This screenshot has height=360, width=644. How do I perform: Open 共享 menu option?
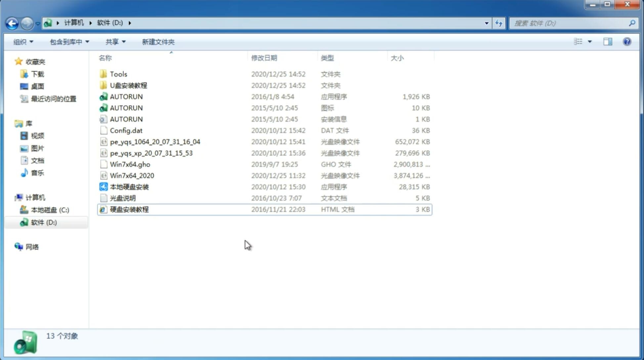[x=114, y=41]
